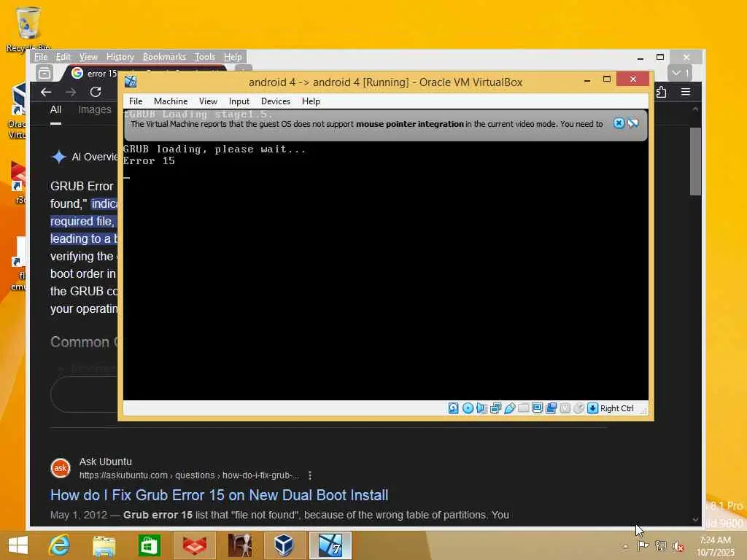747x560 pixels.
Task: Open browser hamburger application menu
Action: click(x=686, y=91)
